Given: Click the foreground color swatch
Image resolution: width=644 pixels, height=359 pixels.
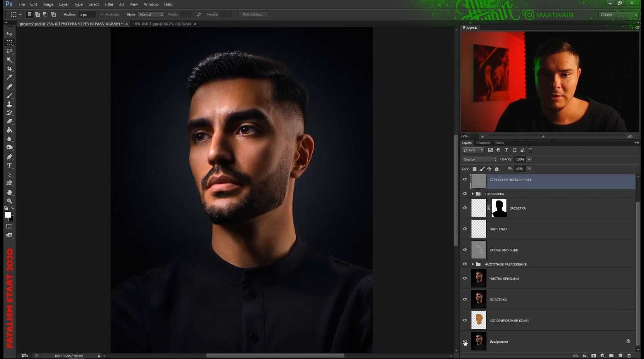Looking at the screenshot, I should 7,215.
